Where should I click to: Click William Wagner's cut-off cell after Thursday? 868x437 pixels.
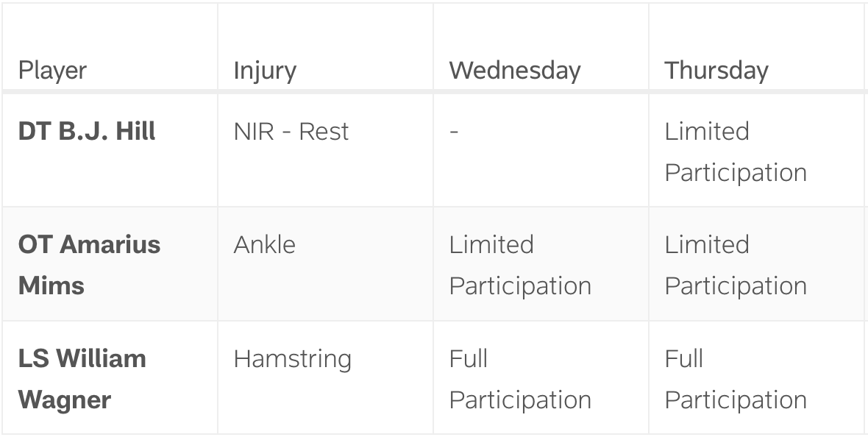pyautogui.click(x=866, y=377)
